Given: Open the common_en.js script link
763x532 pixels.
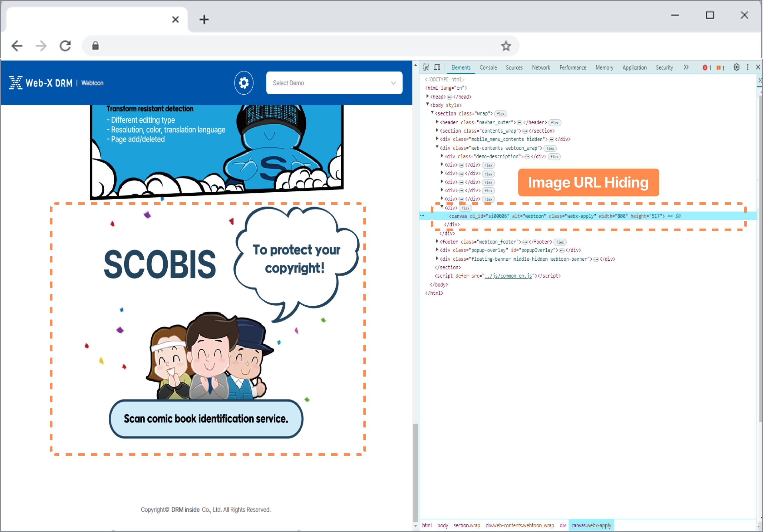Looking at the screenshot, I should pos(508,276).
